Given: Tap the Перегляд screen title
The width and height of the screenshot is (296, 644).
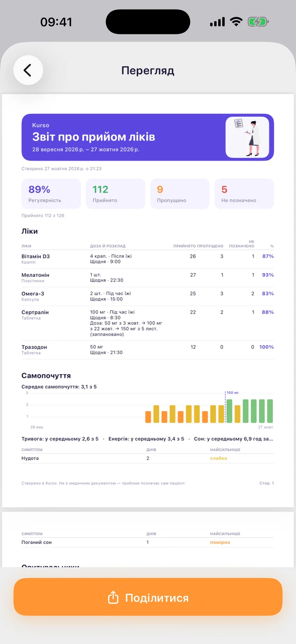Looking at the screenshot, I should pyautogui.click(x=148, y=70).
